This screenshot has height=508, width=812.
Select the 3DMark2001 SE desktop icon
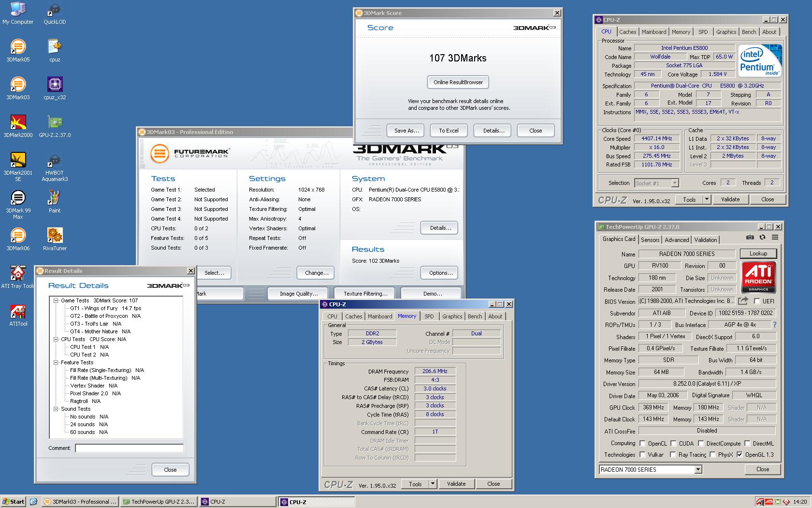18,167
